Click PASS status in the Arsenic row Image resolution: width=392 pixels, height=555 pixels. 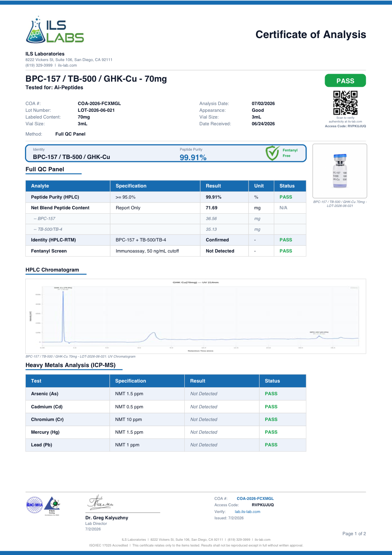[271, 394]
